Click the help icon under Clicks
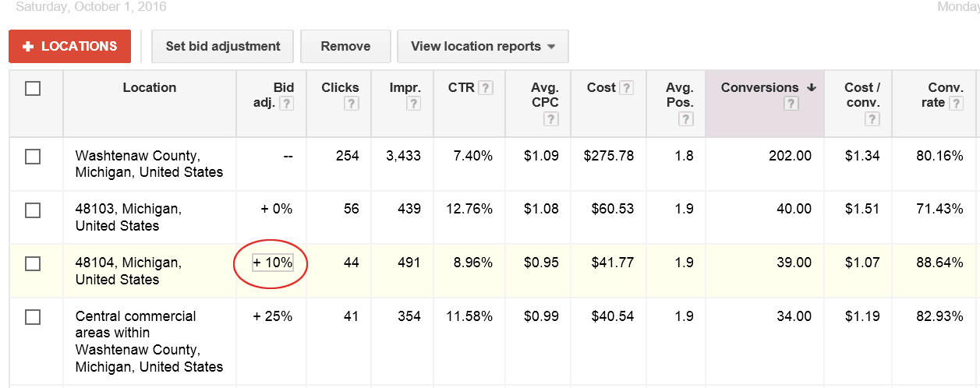The image size is (980, 388). (351, 104)
